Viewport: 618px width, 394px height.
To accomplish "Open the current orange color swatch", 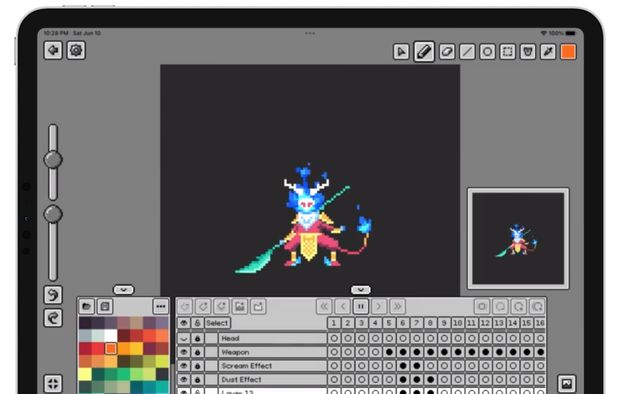I will coord(568,52).
